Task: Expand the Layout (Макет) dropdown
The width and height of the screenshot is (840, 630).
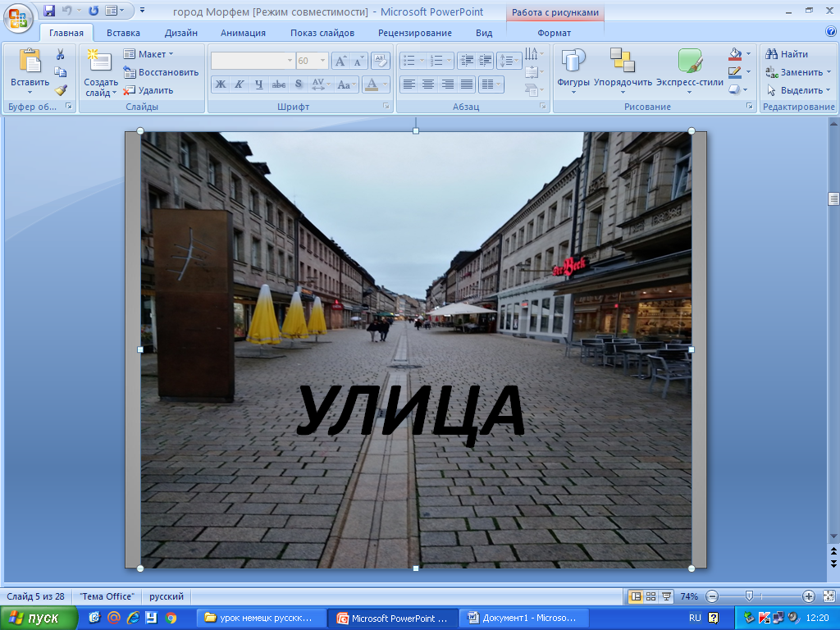Action: coord(171,54)
